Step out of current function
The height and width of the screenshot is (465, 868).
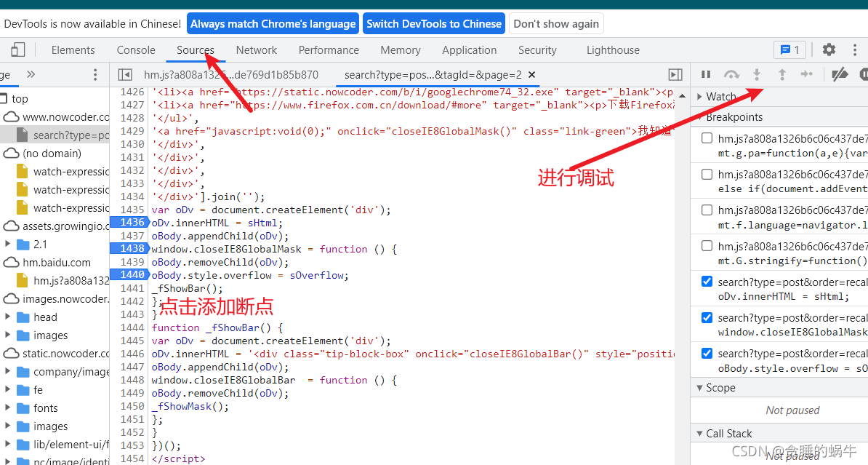pyautogui.click(x=781, y=74)
